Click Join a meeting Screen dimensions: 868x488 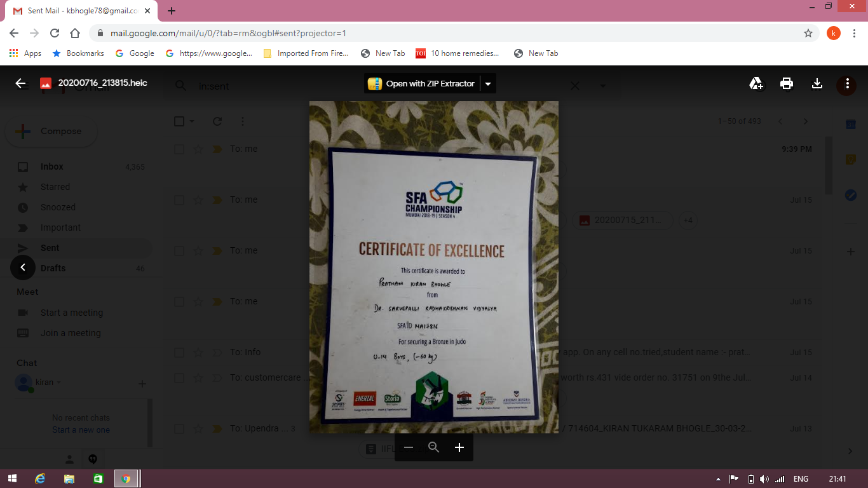click(71, 333)
